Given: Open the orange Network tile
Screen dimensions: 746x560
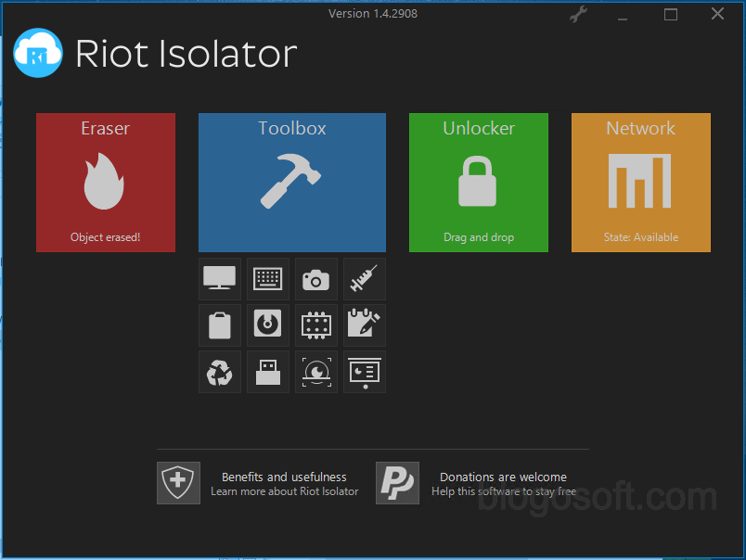Looking at the screenshot, I should point(641,183).
